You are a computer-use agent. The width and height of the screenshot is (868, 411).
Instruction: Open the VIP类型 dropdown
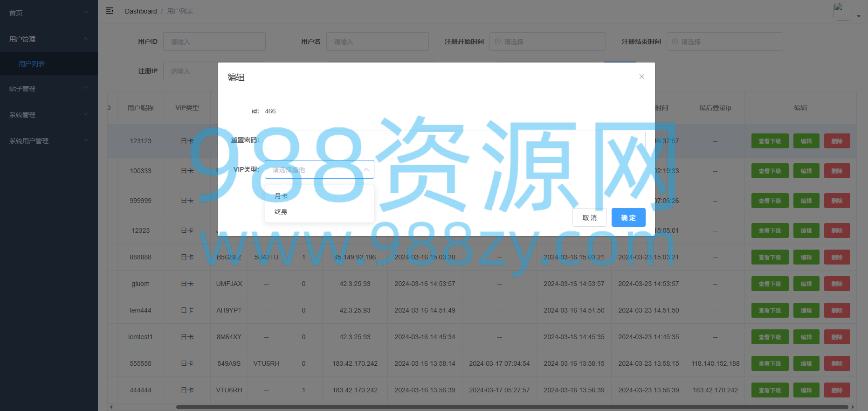point(319,169)
